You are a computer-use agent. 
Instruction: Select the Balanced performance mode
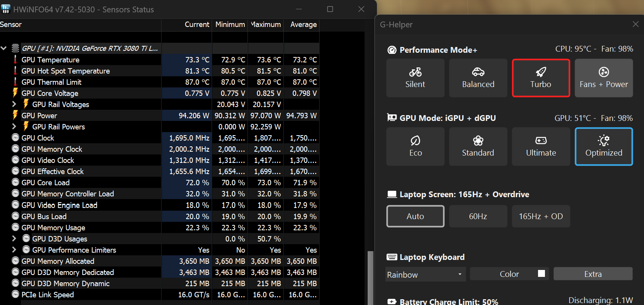[x=478, y=78]
